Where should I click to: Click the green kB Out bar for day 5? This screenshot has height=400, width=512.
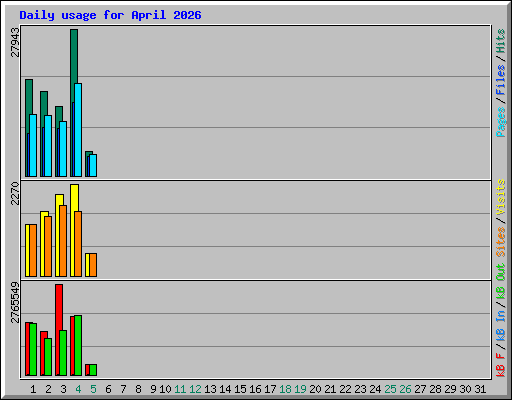pyautogui.click(x=93, y=370)
